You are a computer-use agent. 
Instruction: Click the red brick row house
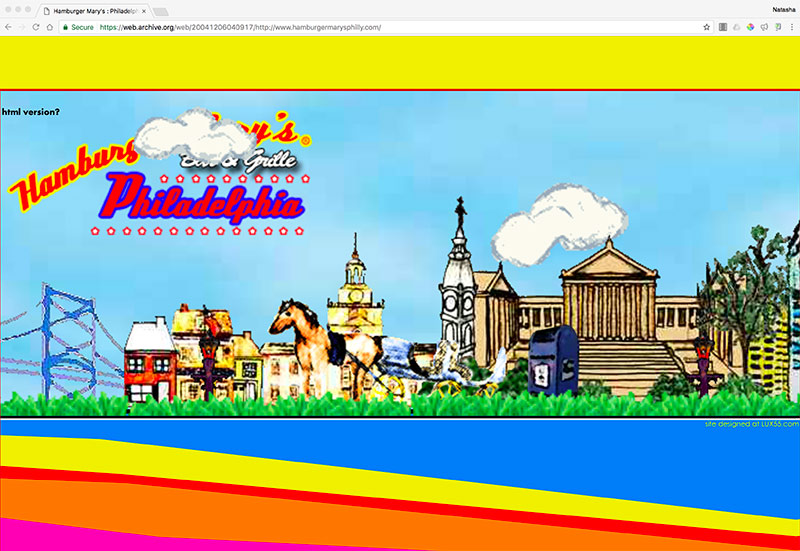point(150,360)
